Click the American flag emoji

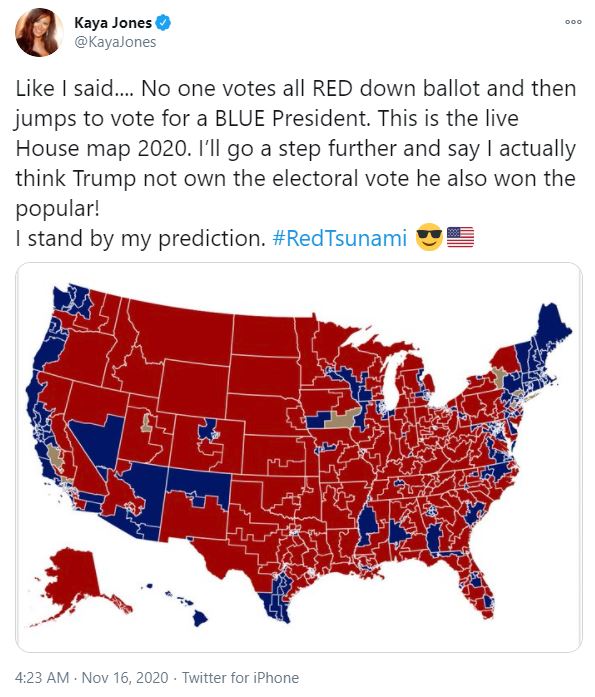pyautogui.click(x=460, y=237)
